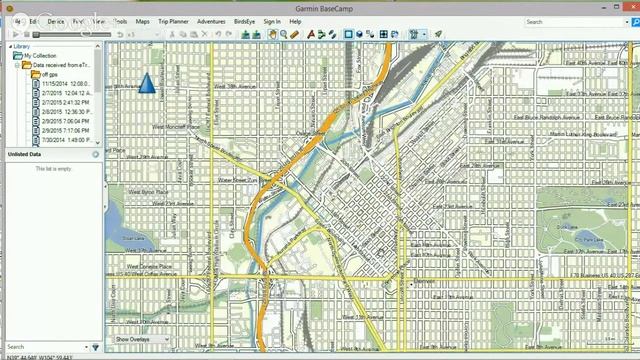Open the Show Overlays dropdown
The height and width of the screenshot is (360, 640).
click(x=142, y=339)
